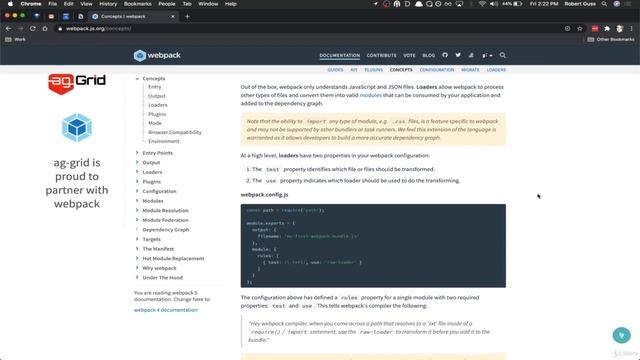Screen dimensions: 640x360
Task: Open the Chrome View menu
Action: 86,4
